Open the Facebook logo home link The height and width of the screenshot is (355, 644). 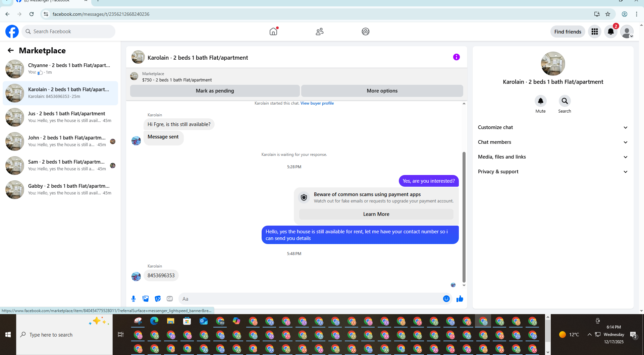(x=12, y=32)
